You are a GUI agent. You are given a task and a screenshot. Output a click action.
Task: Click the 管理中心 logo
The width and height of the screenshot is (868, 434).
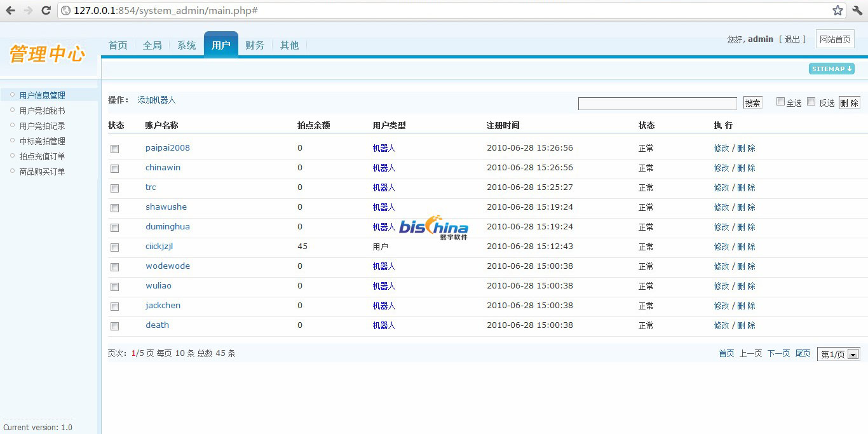coord(48,54)
